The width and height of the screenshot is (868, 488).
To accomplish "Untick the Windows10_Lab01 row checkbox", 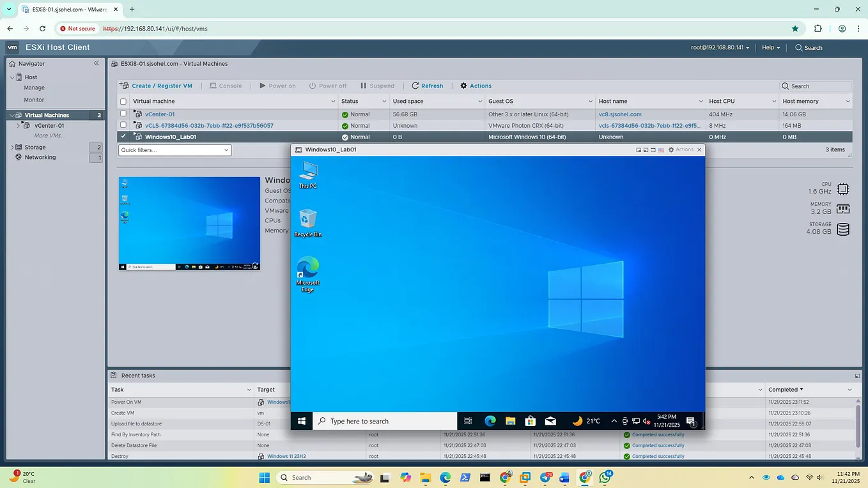I will 123,136.
